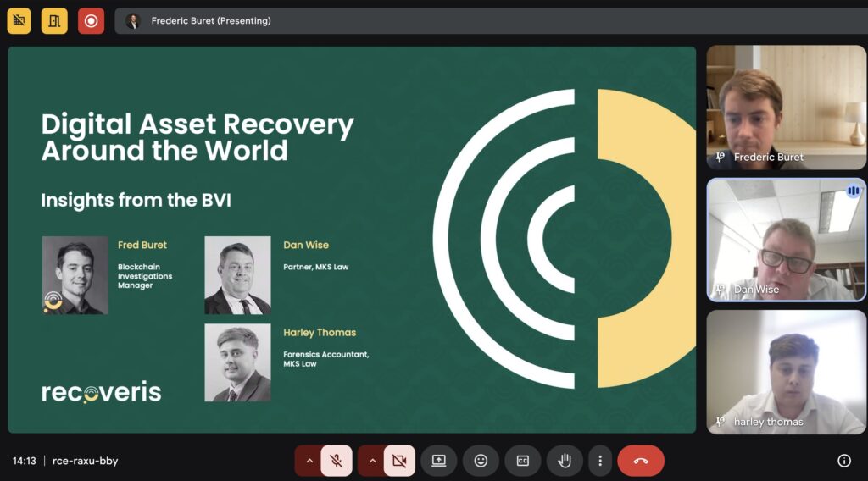The height and width of the screenshot is (481, 868).
Task: Click the present screen share icon
Action: tap(438, 461)
